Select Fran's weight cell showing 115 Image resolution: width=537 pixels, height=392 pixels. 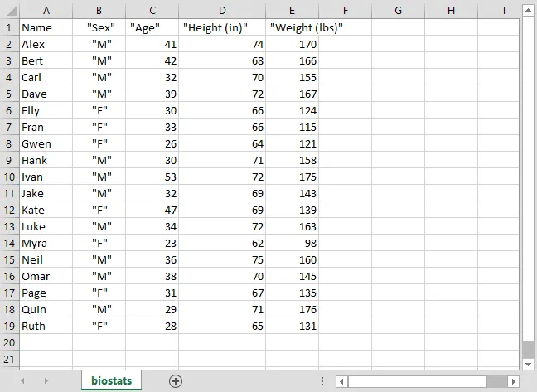(x=293, y=127)
